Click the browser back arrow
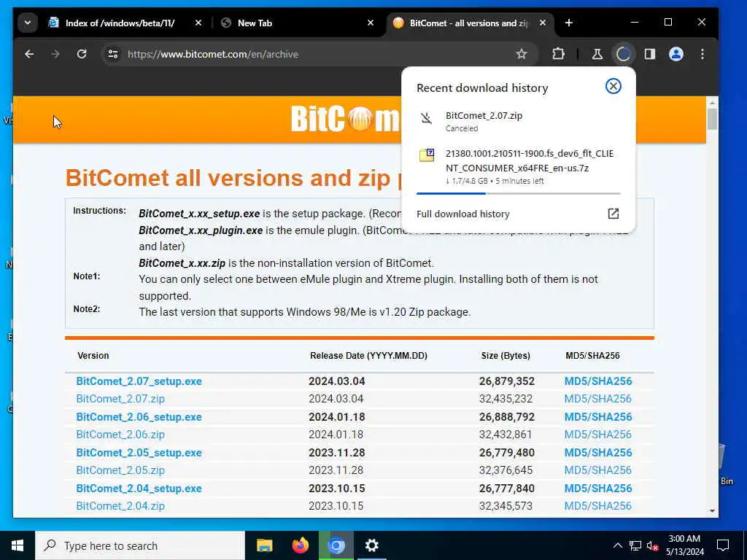747x560 pixels. pos(29,54)
